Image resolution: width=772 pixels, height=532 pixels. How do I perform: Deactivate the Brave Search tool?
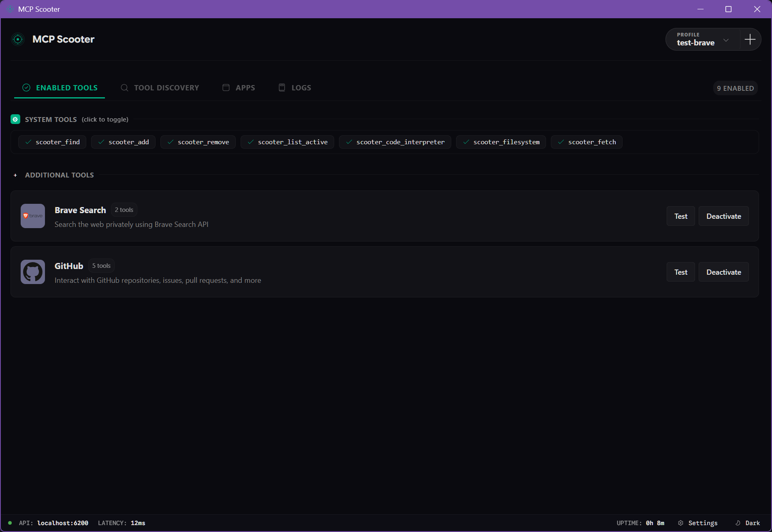coord(723,216)
